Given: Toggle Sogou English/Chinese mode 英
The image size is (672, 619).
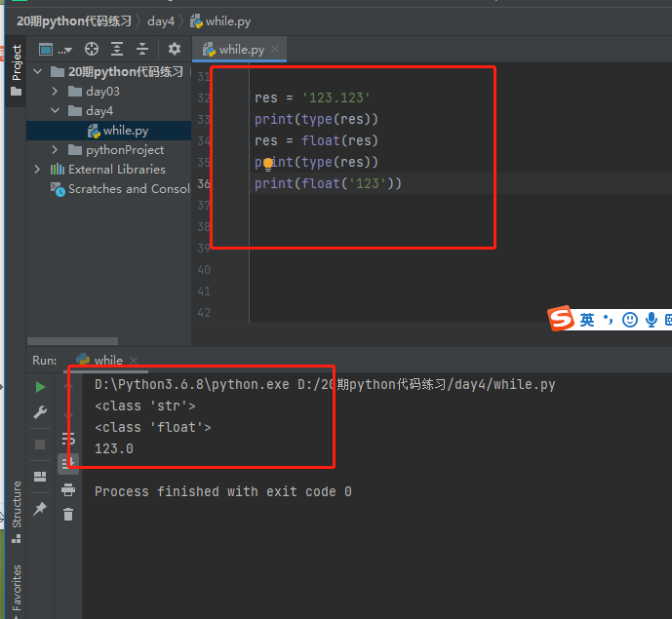Looking at the screenshot, I should point(587,320).
